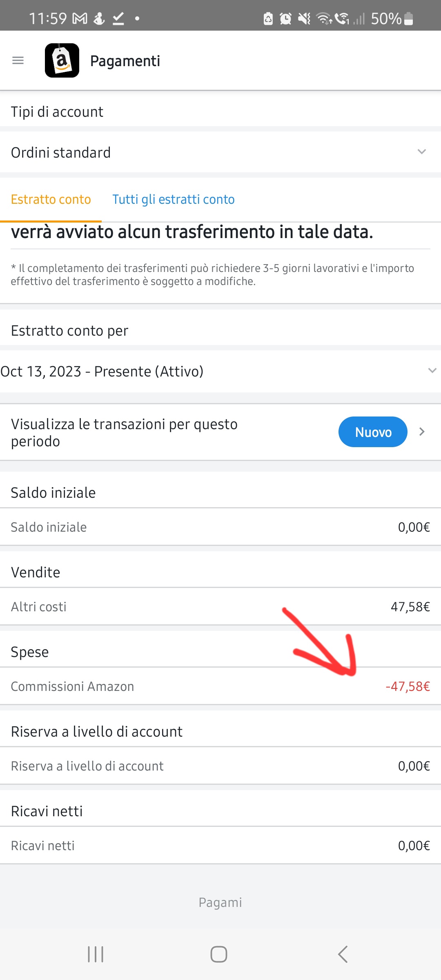Image resolution: width=441 pixels, height=980 pixels.
Task: Tap the alarm clock status icon
Action: click(x=285, y=18)
